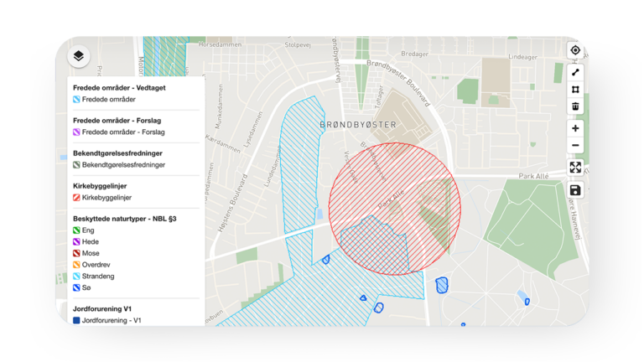
Task: Zoom in with the plus button
Action: pos(575,128)
